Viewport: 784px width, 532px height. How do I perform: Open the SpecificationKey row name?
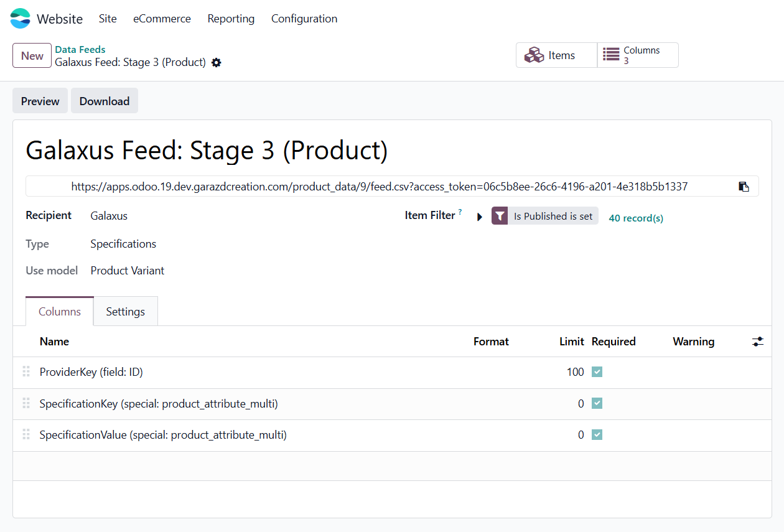pos(159,404)
